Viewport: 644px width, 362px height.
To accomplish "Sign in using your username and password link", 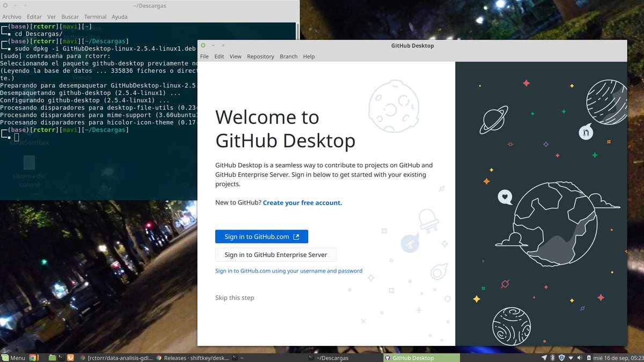I will (289, 271).
